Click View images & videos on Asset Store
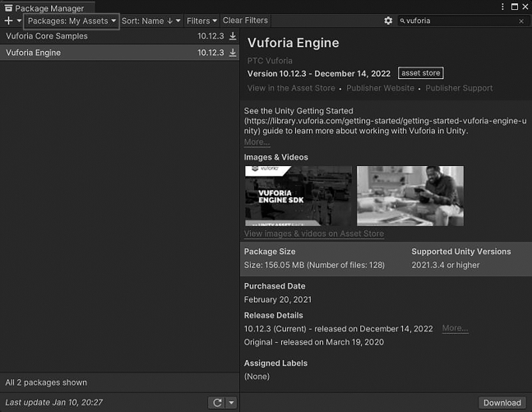This screenshot has height=412, width=532. pyautogui.click(x=314, y=234)
